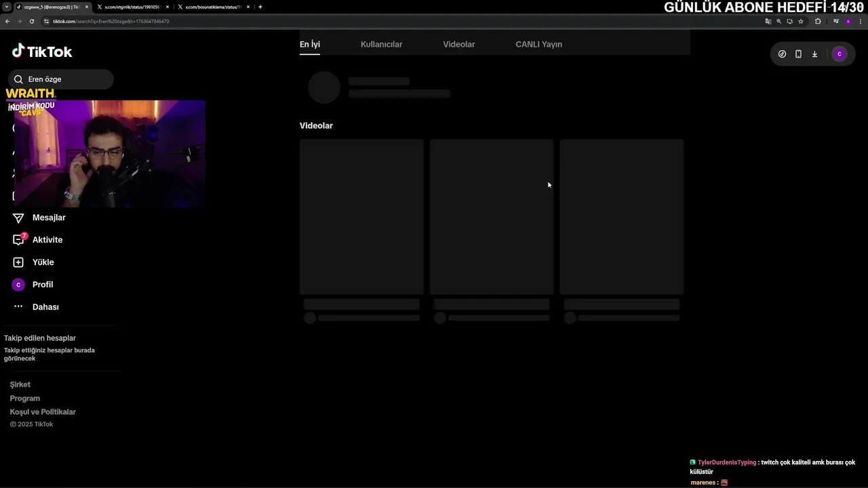The height and width of the screenshot is (488, 868).
Task: Expand the Dahası menu
Action: [45, 307]
